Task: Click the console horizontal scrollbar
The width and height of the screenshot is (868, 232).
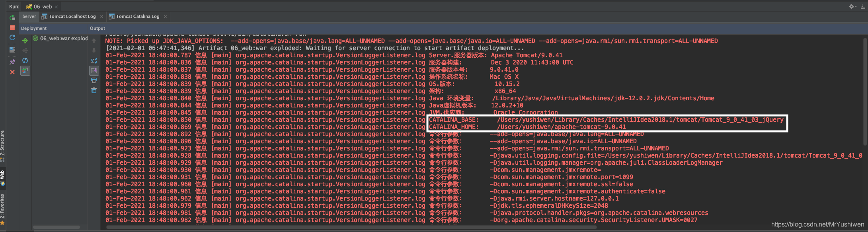Action: tap(352, 228)
